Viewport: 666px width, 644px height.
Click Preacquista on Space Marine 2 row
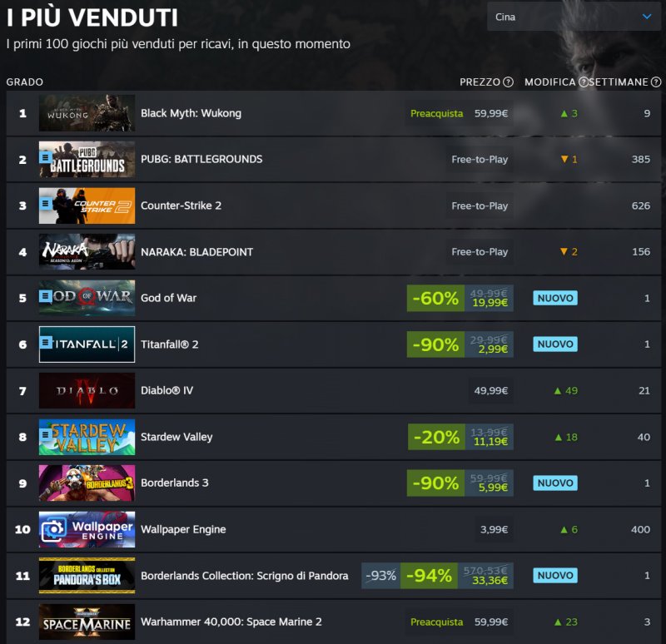436,622
